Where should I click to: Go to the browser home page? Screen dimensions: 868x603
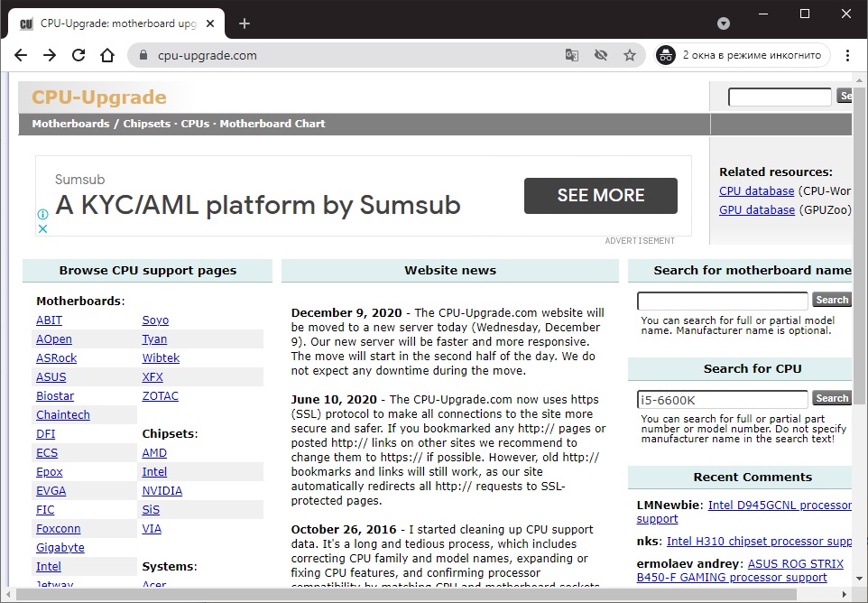click(x=107, y=55)
